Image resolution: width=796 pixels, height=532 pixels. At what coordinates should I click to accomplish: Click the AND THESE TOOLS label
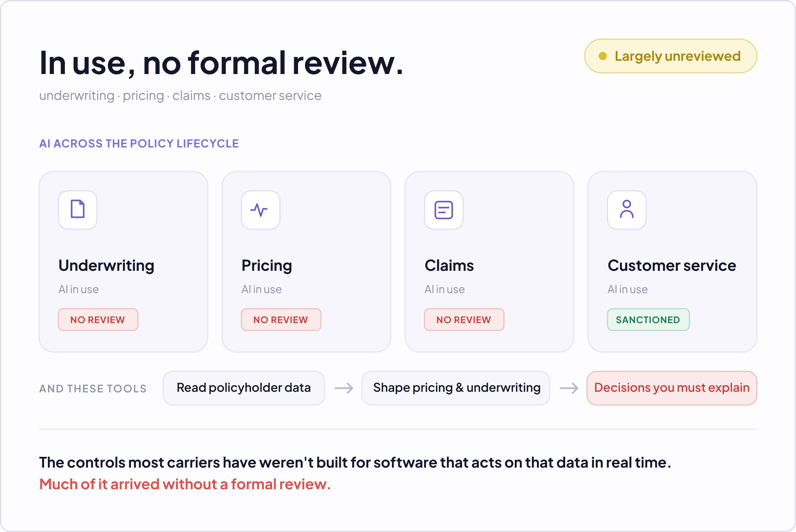[x=93, y=388]
